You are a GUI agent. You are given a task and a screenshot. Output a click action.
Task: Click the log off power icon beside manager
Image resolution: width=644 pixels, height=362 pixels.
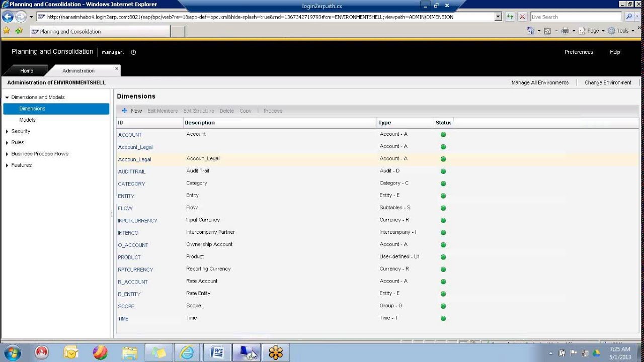click(x=133, y=52)
